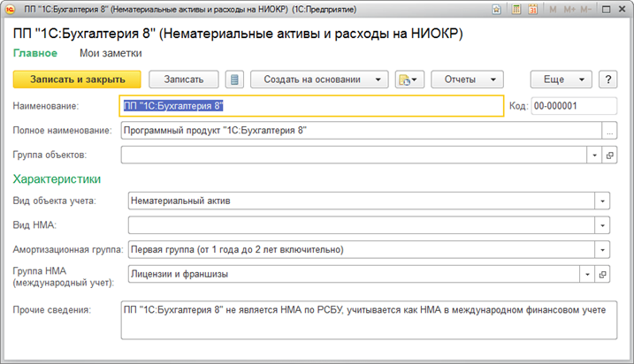Expand the Вид НМА dropdown list
The width and height of the screenshot is (634, 364).
click(602, 225)
